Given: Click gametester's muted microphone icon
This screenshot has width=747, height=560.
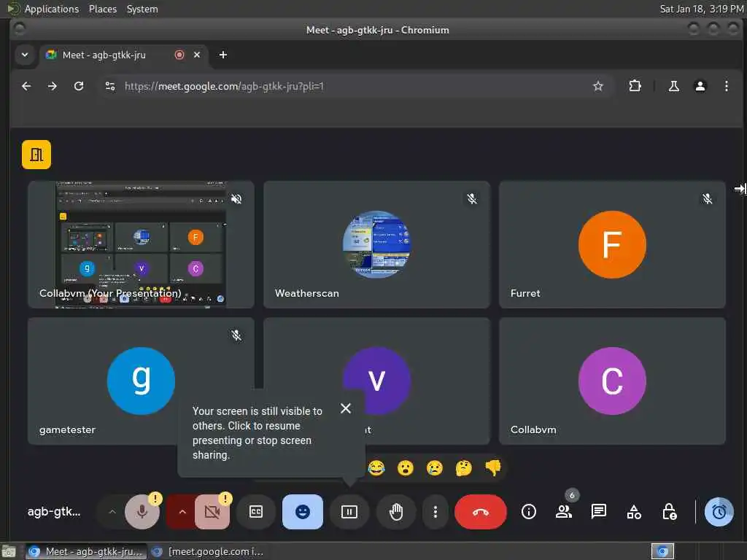Looking at the screenshot, I should (x=236, y=335).
